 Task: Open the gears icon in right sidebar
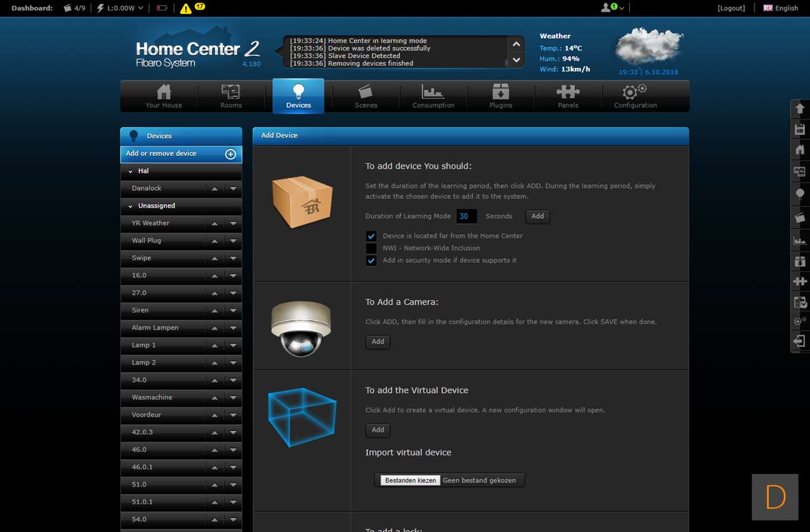point(800,321)
